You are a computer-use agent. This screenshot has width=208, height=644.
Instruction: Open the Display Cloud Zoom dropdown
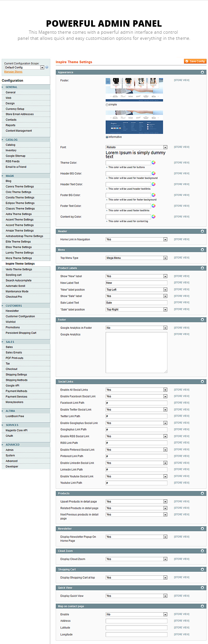click(x=136, y=559)
